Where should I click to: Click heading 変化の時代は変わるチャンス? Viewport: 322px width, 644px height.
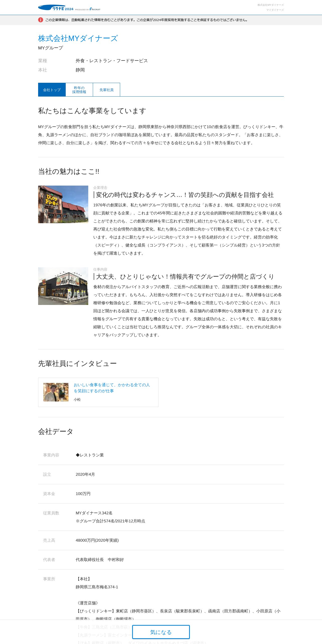tap(185, 195)
